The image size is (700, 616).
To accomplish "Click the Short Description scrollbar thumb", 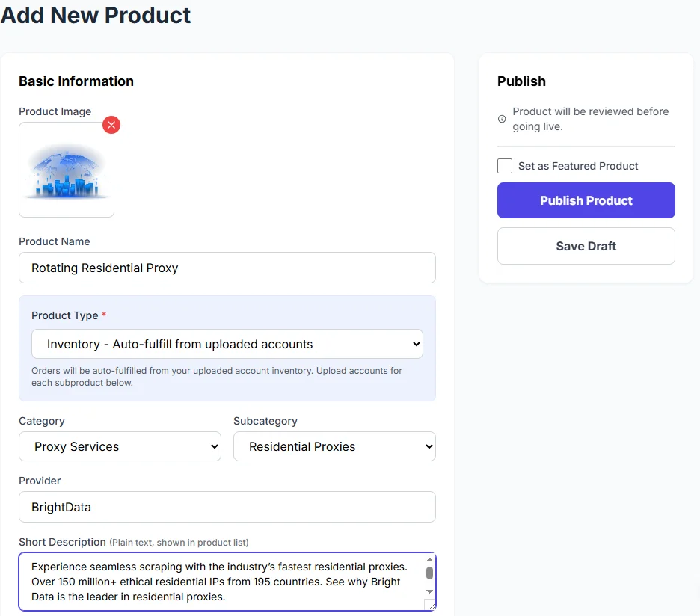I will (429, 573).
